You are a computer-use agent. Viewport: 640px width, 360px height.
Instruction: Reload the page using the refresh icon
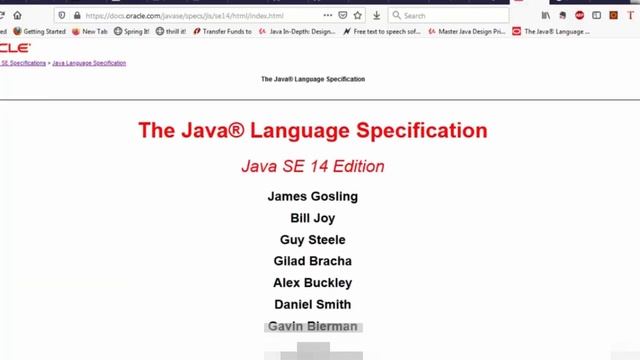click(2, 16)
